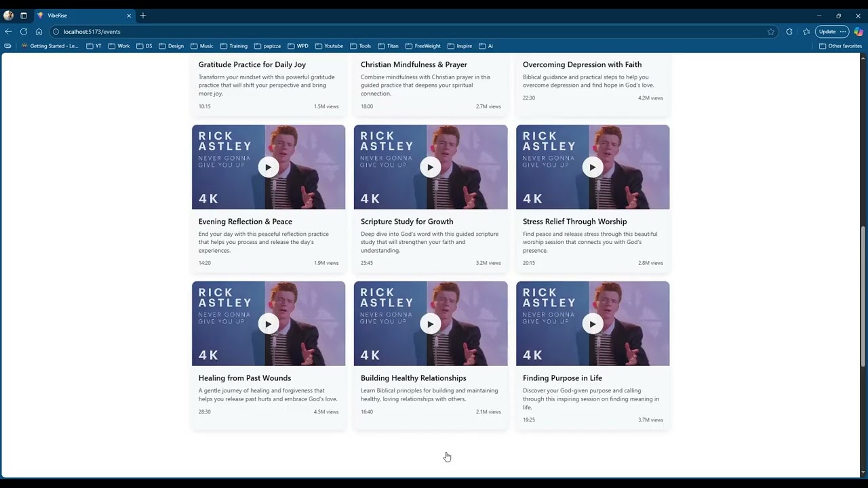Click the 22:30 duration label
The image size is (868, 488).
tap(529, 98)
